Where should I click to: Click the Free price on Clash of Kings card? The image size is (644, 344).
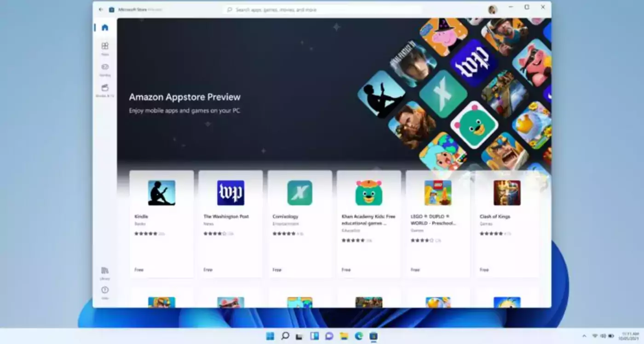(484, 270)
